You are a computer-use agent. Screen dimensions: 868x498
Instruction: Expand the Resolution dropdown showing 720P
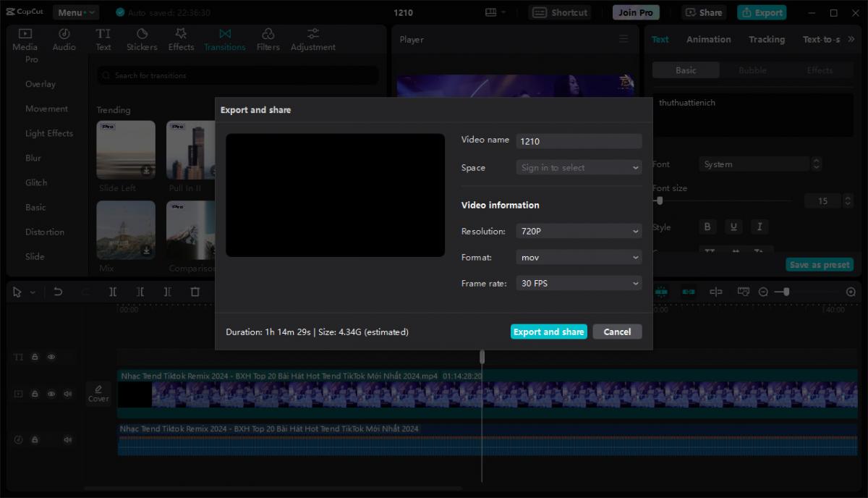(579, 232)
